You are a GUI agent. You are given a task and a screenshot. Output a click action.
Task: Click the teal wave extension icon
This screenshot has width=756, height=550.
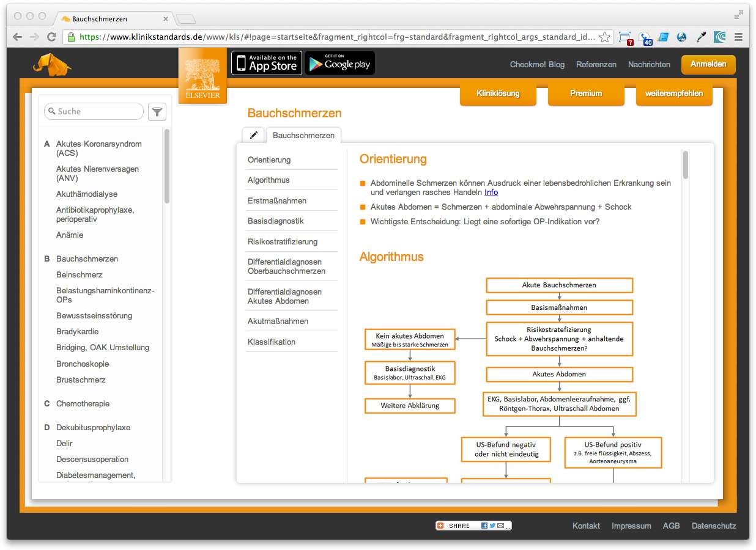[x=720, y=37]
